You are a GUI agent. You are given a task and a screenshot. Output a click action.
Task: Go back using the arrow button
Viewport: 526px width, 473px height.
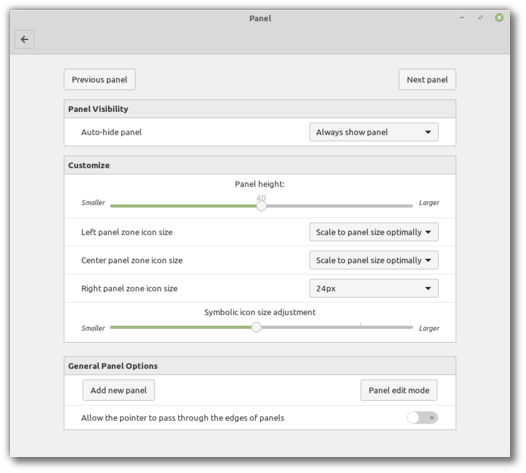[x=24, y=40]
